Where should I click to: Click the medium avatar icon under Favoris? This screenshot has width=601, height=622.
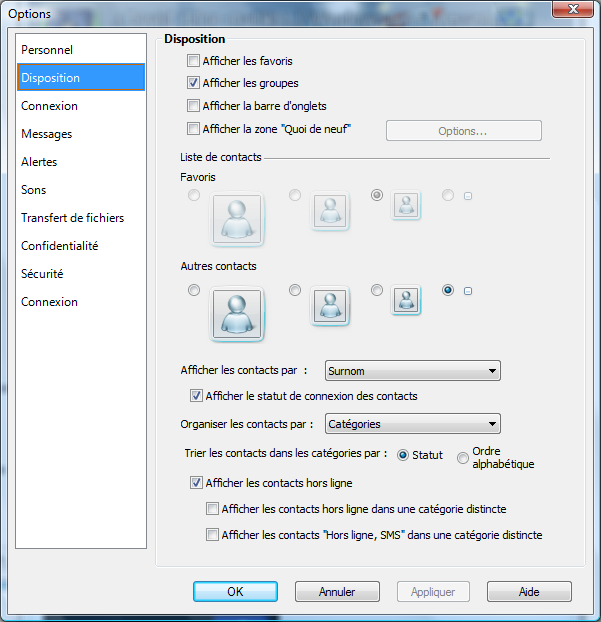(x=330, y=209)
